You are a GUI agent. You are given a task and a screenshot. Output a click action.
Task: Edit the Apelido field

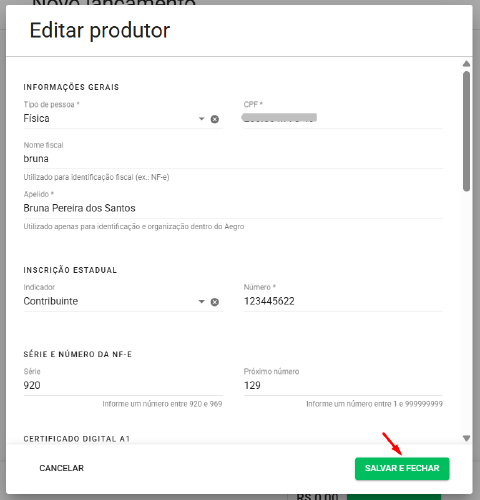point(233,208)
